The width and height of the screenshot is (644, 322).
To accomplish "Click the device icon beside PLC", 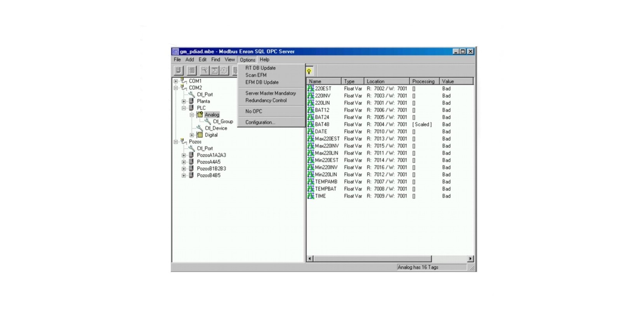I will 191,108.
